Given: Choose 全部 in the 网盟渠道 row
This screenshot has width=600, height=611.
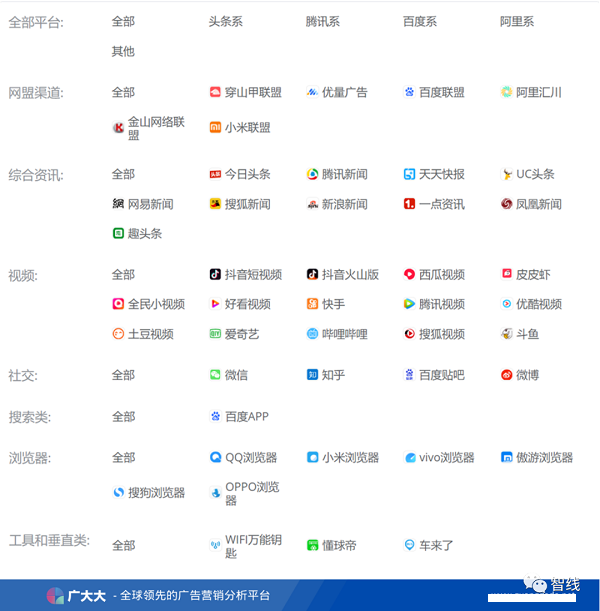Looking at the screenshot, I should pos(123,92).
